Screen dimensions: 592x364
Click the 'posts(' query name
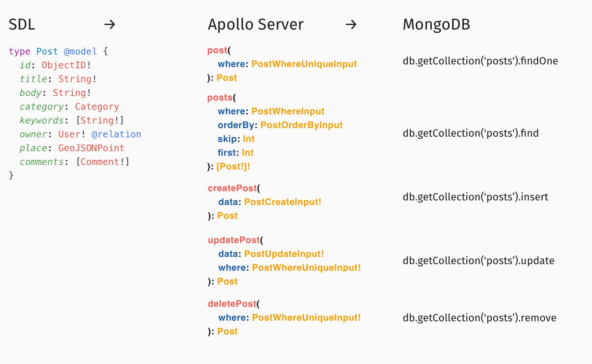coord(222,98)
